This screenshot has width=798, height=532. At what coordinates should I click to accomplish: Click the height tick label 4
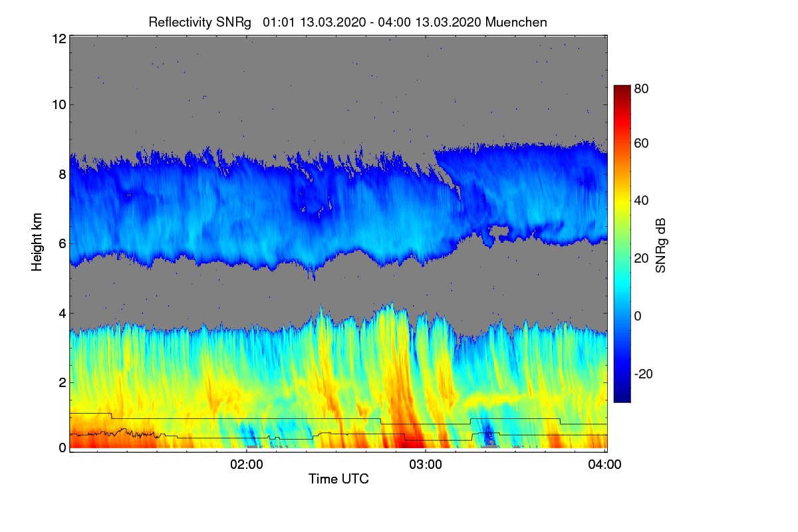point(62,313)
